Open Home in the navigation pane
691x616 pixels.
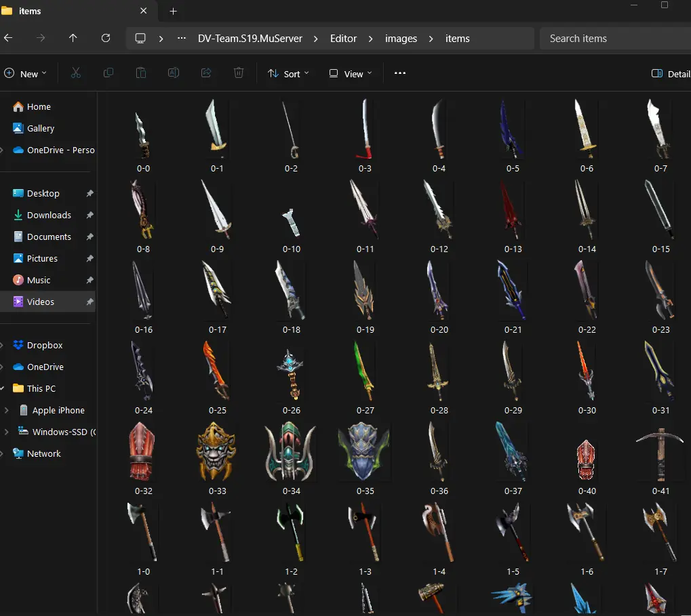[39, 106]
